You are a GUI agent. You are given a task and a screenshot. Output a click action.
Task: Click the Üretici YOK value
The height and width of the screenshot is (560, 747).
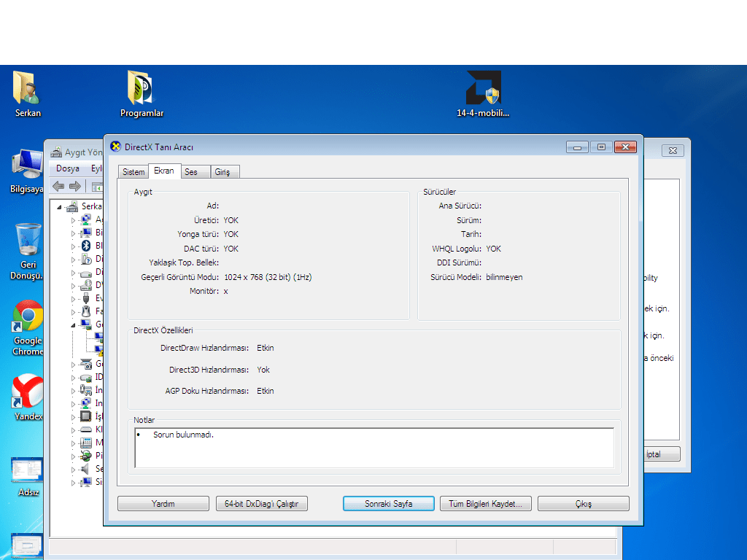click(x=231, y=220)
